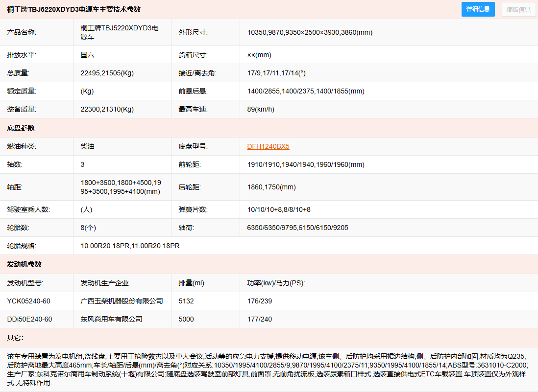Select tire spec 10.00R20 18PR,11.00R20 18PR
The image size is (538, 392).
pyautogui.click(x=130, y=246)
